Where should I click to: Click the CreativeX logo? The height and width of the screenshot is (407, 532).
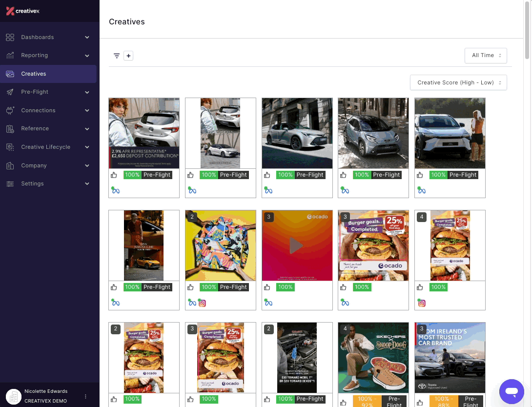click(23, 11)
